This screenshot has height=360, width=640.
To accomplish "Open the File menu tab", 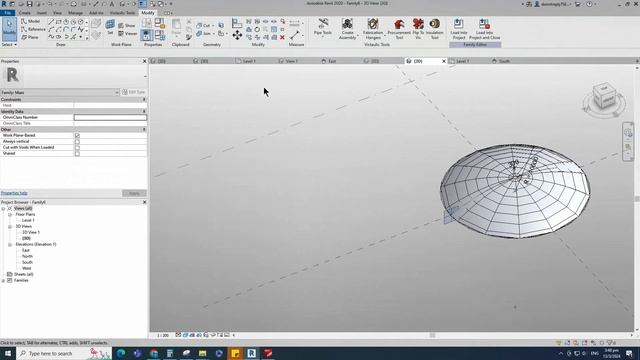I will pyautogui.click(x=7, y=13).
